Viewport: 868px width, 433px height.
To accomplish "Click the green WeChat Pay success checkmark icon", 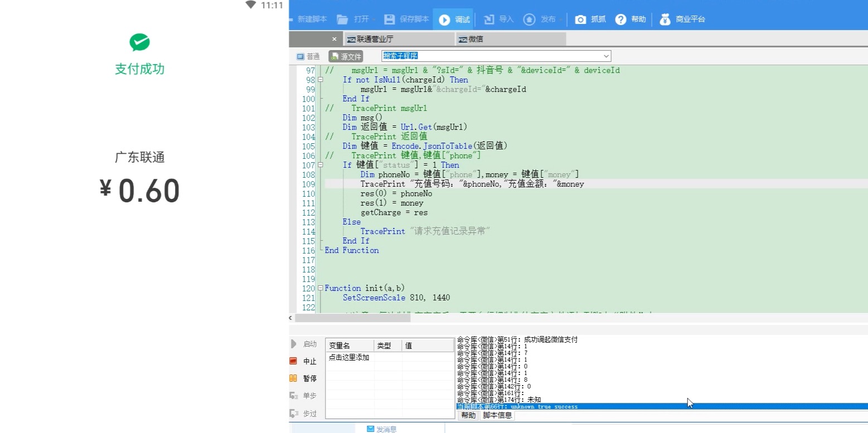I will [x=139, y=42].
